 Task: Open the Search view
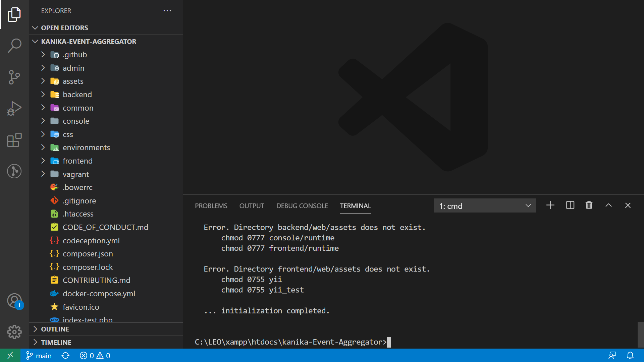[x=14, y=46]
